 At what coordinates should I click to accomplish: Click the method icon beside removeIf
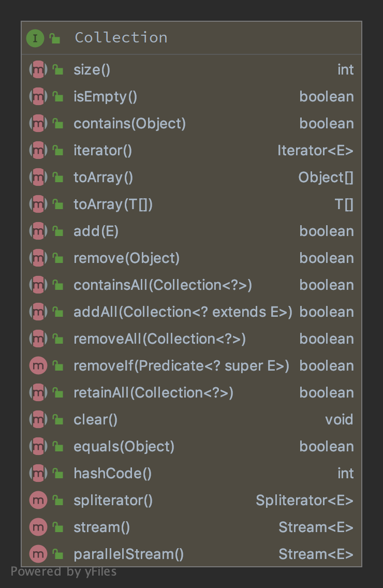38,366
